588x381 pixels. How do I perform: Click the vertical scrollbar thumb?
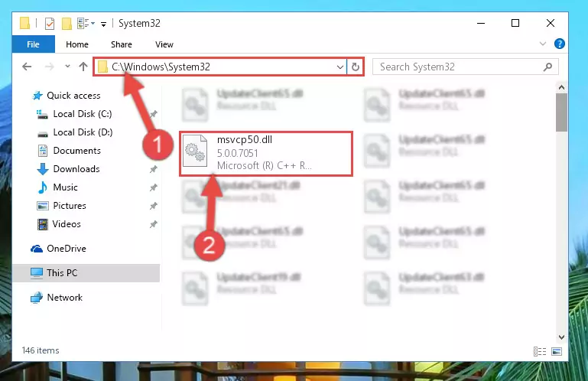(x=561, y=112)
